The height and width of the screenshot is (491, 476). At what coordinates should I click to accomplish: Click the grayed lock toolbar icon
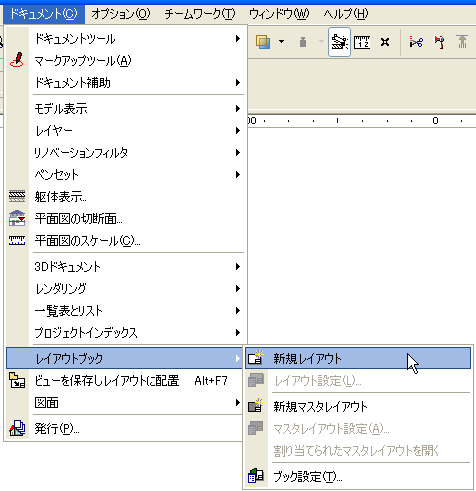click(303, 42)
